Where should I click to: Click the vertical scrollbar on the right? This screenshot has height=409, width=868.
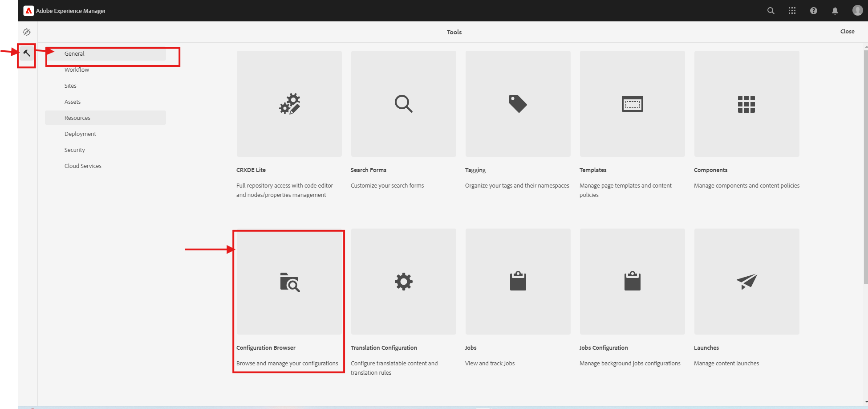click(x=865, y=165)
